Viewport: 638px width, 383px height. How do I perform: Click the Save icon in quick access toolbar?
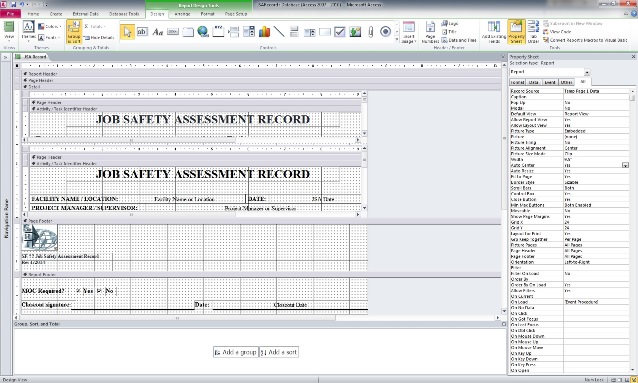[13, 4]
